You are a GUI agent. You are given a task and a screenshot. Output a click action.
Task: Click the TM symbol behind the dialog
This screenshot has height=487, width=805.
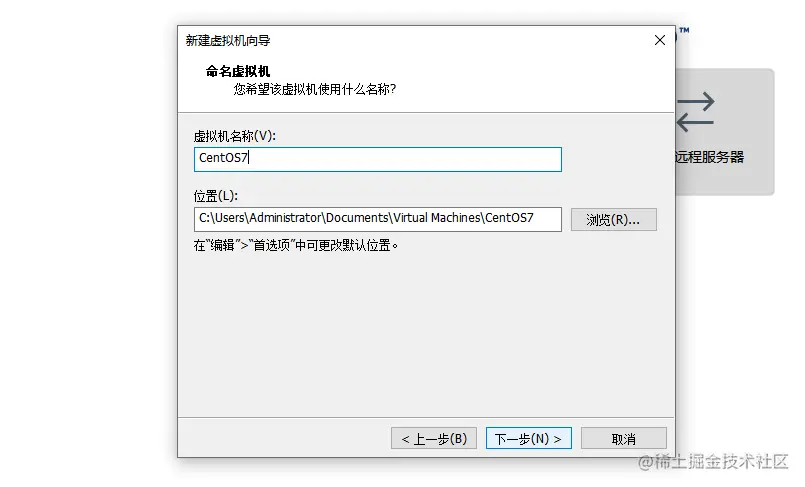(684, 32)
